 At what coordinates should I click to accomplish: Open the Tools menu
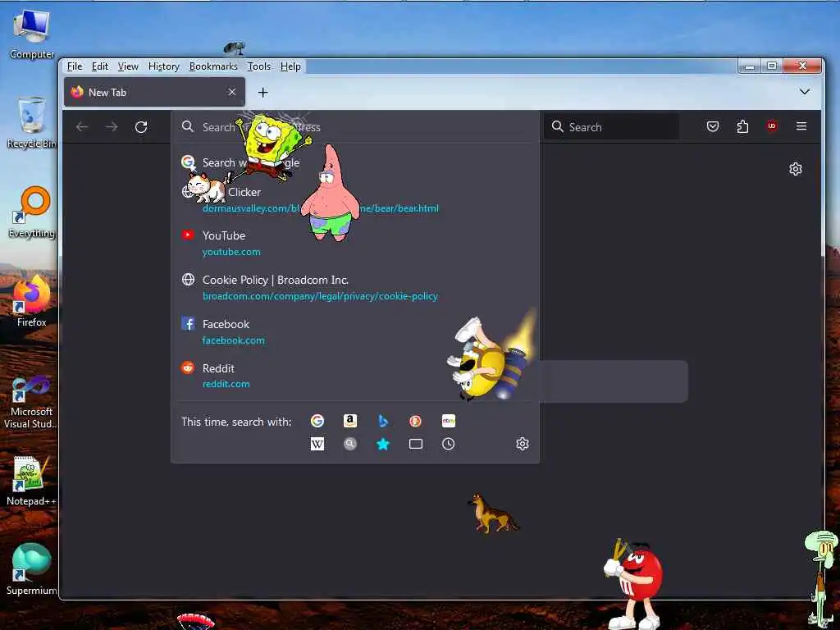tap(258, 66)
